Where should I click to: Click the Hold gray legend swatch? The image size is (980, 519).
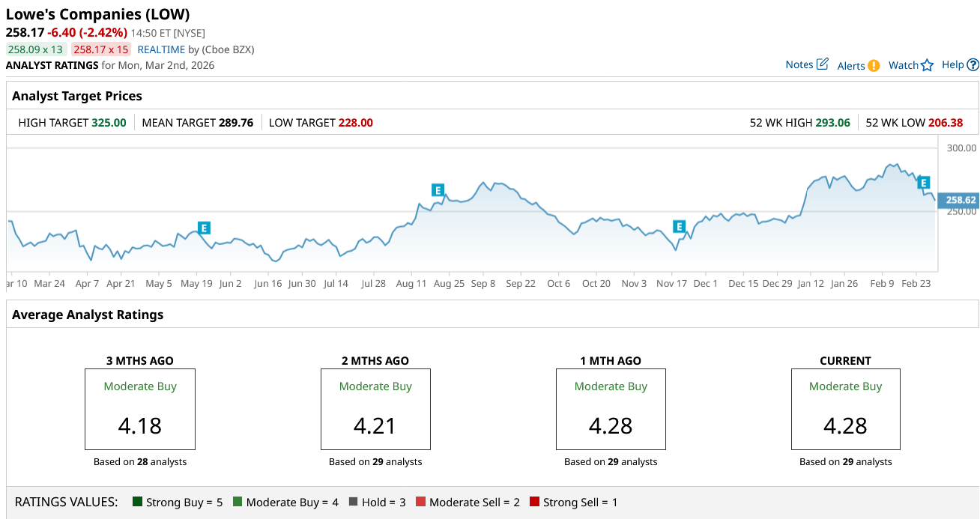(353, 502)
